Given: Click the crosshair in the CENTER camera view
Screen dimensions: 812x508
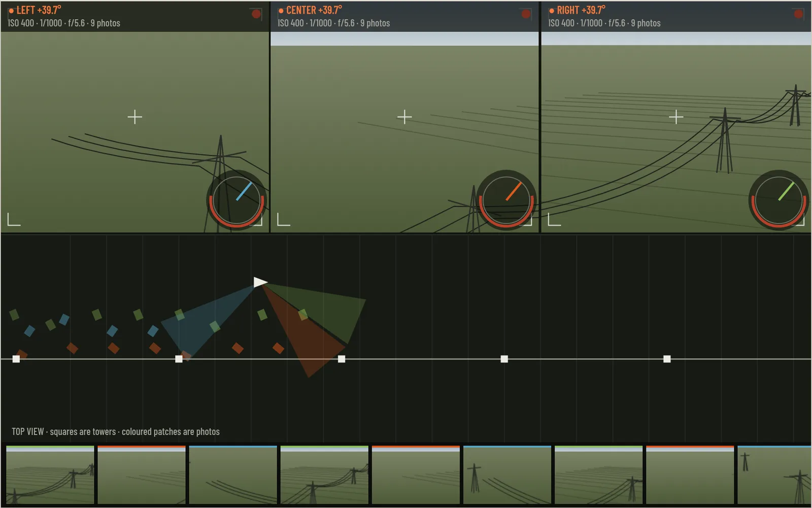Looking at the screenshot, I should (404, 117).
